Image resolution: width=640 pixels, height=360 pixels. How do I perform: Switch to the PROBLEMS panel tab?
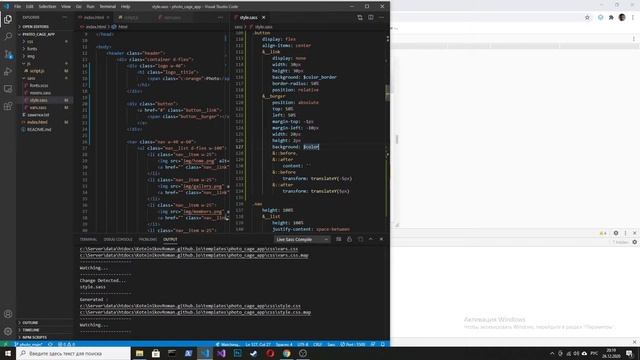coord(148,240)
